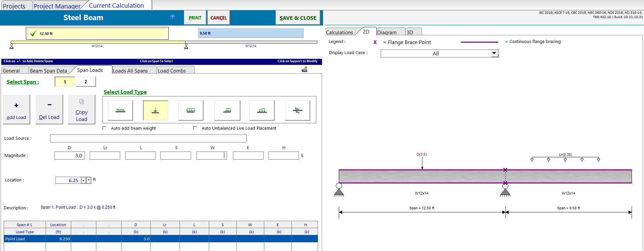This screenshot has height=251, width=644.
Task: Click the PRINT button
Action: 195,17
